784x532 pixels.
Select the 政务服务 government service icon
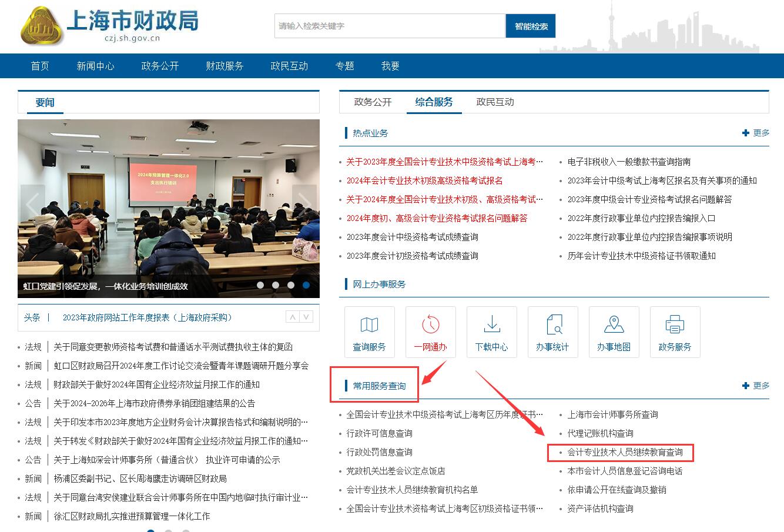click(x=675, y=332)
